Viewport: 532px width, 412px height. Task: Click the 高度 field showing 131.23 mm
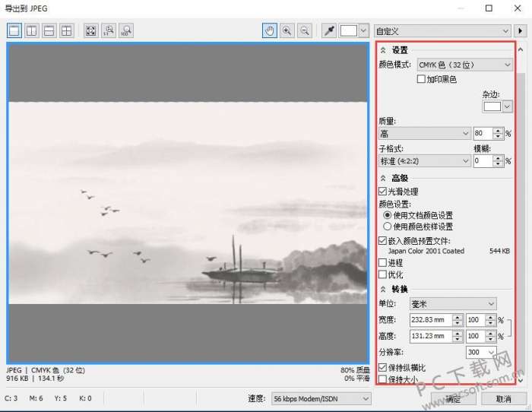pyautogui.click(x=431, y=336)
